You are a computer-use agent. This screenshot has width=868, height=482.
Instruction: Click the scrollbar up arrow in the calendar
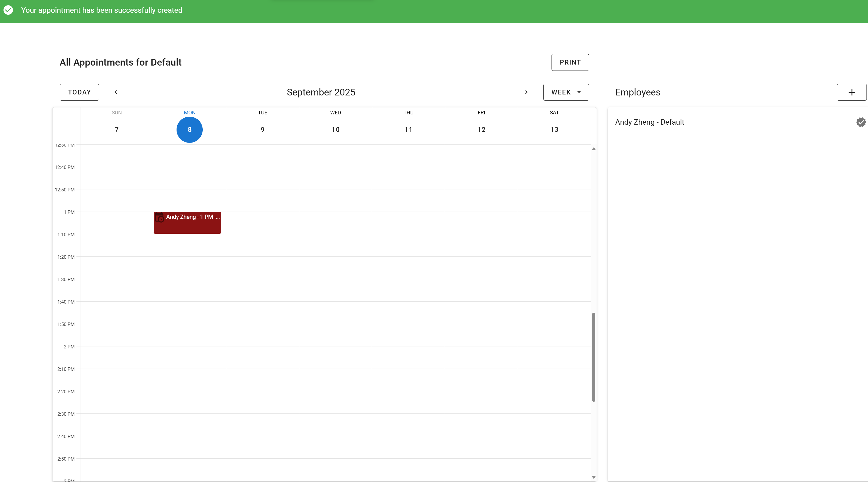[x=594, y=149]
